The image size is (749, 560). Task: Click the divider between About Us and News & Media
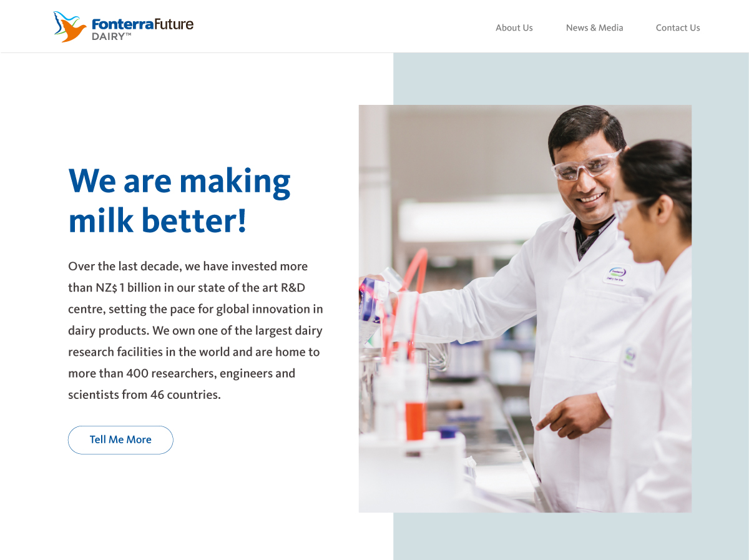click(x=550, y=27)
